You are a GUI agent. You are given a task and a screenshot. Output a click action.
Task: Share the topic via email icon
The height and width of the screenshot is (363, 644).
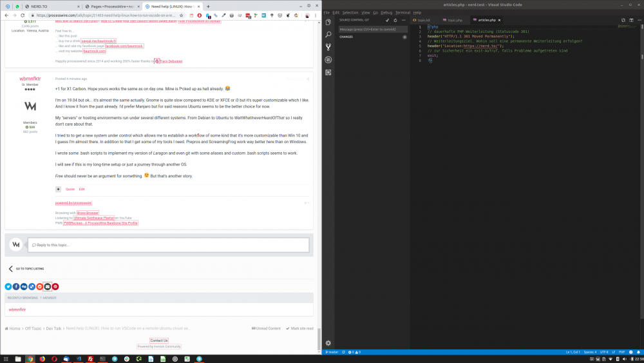(x=48, y=286)
